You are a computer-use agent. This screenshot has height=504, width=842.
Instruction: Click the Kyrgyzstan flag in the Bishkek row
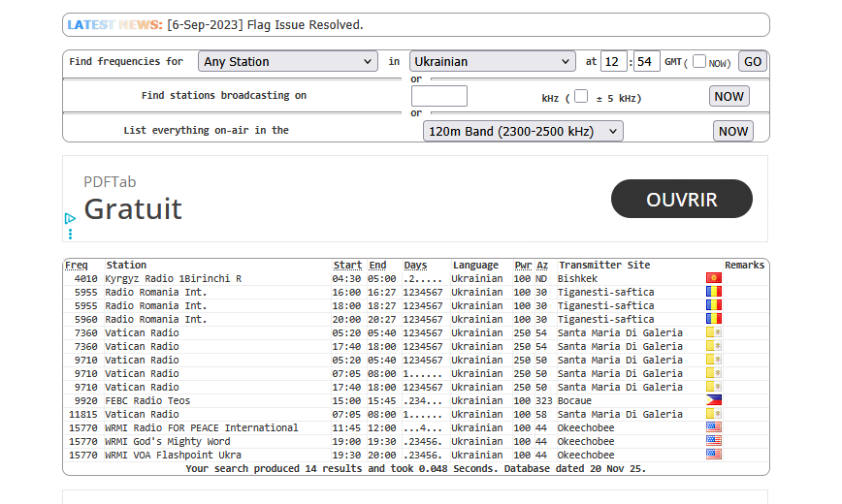pos(713,278)
